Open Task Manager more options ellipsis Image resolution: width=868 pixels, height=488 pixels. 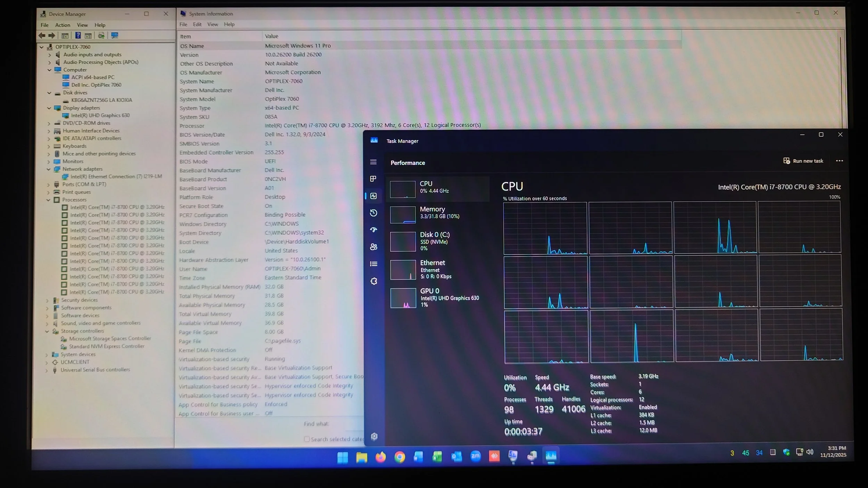839,161
